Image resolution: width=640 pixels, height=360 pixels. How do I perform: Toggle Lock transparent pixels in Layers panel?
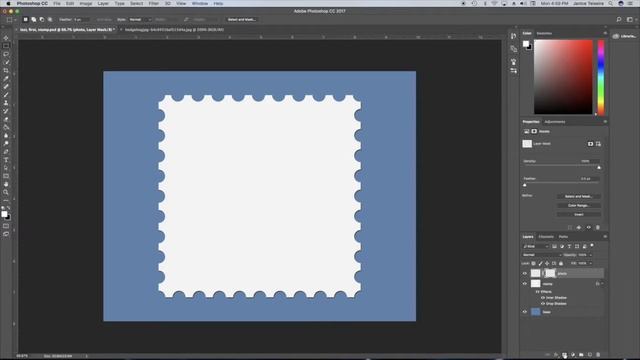(x=533, y=264)
